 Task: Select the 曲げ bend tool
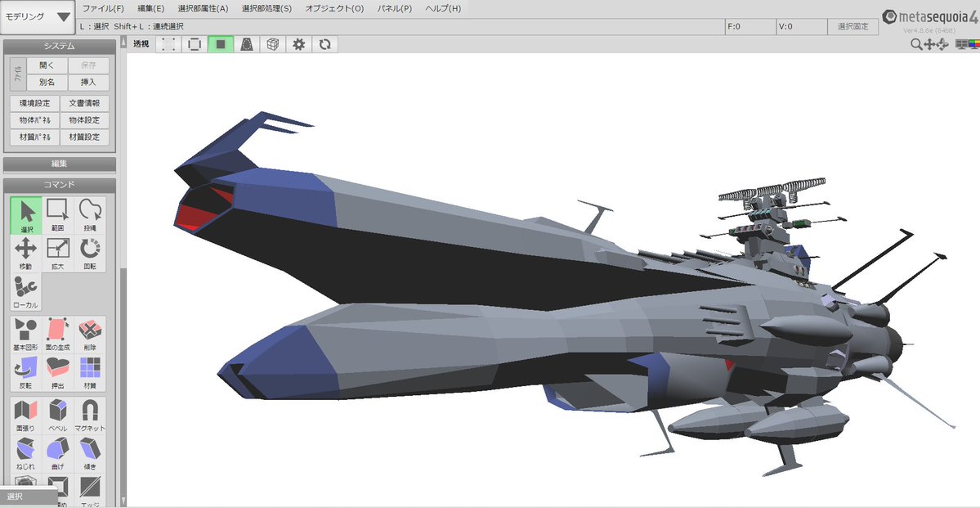pyautogui.click(x=58, y=453)
